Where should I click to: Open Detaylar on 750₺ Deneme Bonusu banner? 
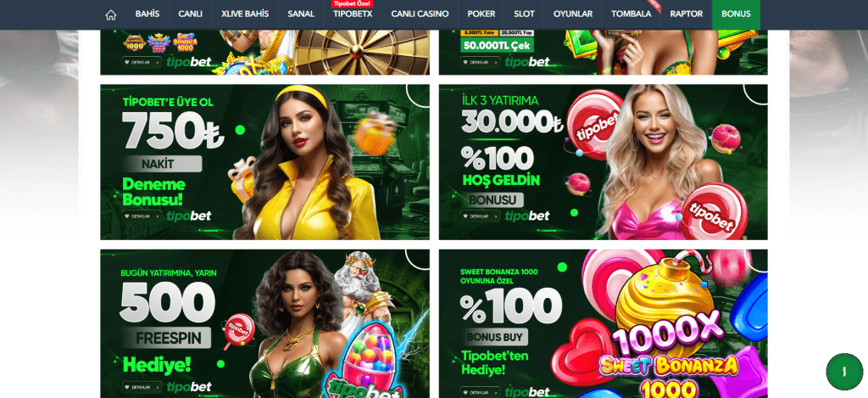(x=142, y=216)
